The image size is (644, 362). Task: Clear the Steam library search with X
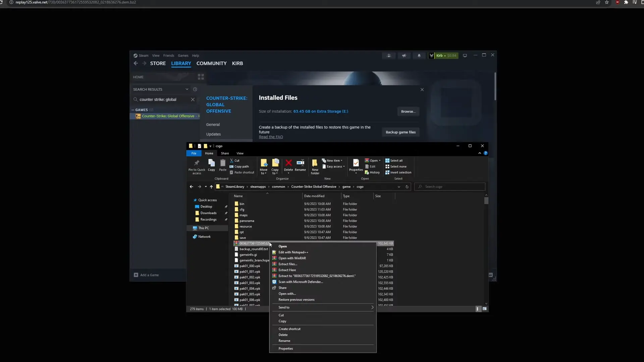[x=193, y=100]
